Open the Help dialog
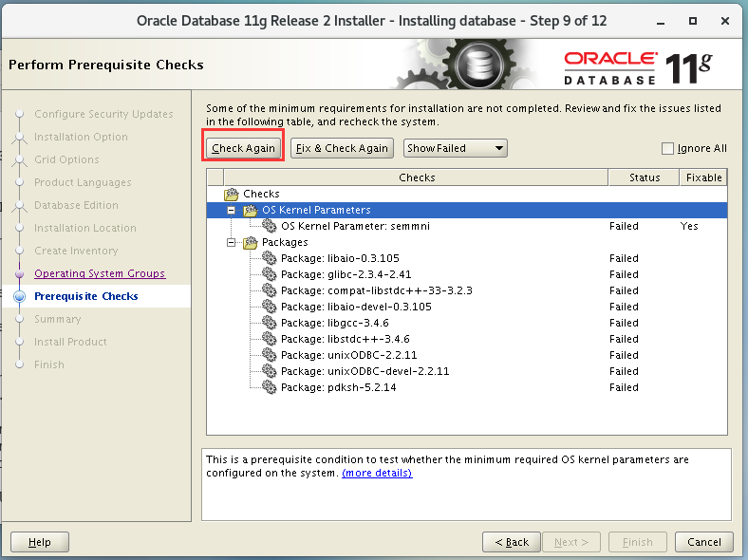The height and width of the screenshot is (560, 748). click(x=40, y=542)
